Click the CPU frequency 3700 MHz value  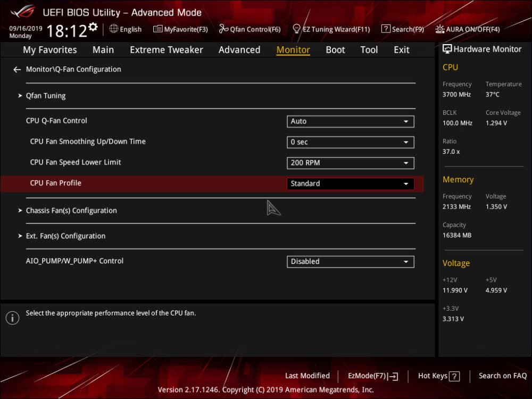pos(456,95)
